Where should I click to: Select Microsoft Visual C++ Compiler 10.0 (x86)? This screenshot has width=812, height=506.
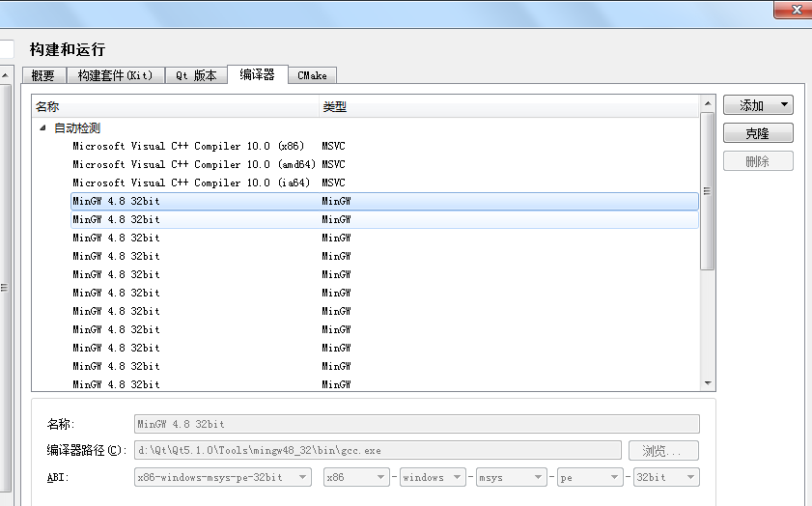click(x=188, y=146)
